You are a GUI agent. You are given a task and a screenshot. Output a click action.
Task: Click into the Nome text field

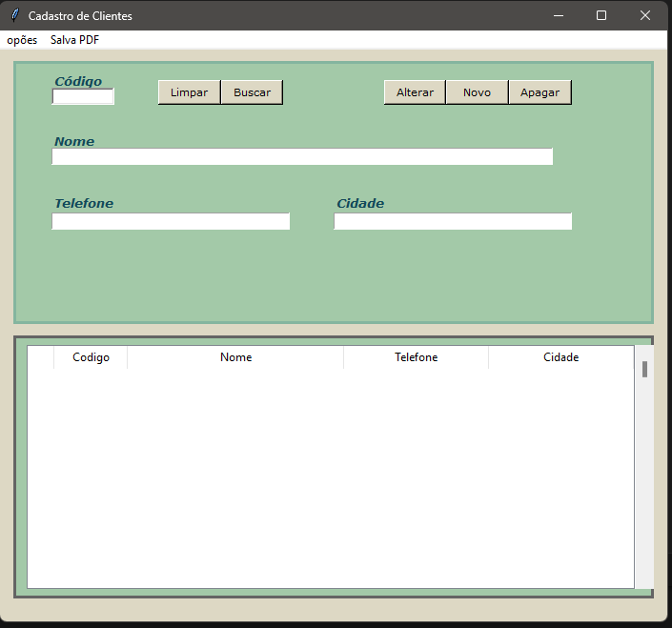click(302, 157)
